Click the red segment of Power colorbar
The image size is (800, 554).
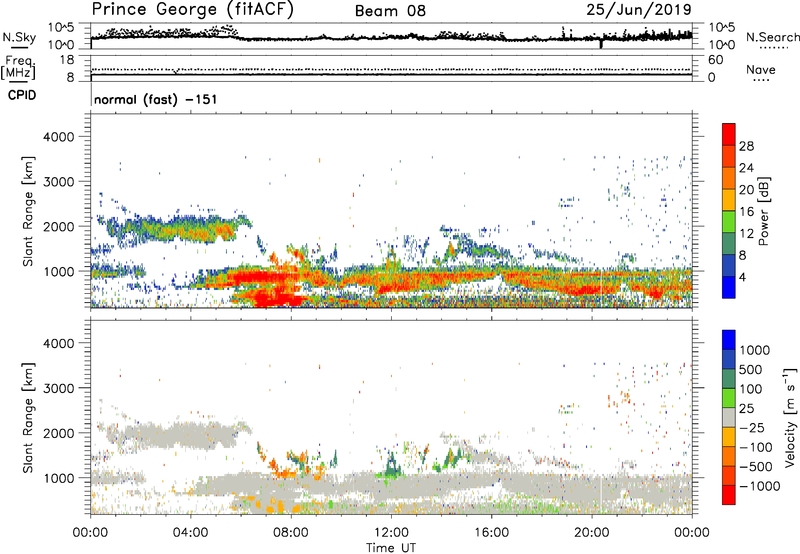pos(729,135)
